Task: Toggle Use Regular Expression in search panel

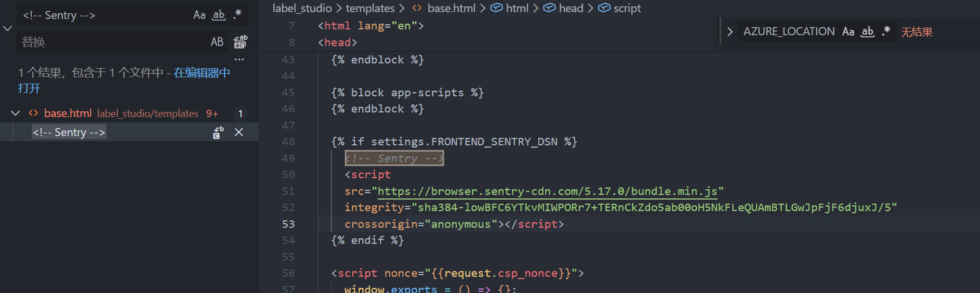Action: point(237,15)
